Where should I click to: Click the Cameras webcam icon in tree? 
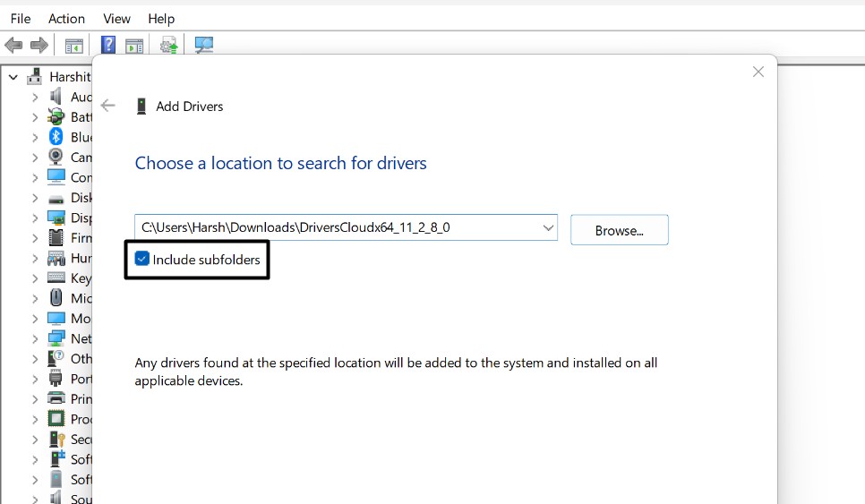pyautogui.click(x=56, y=157)
